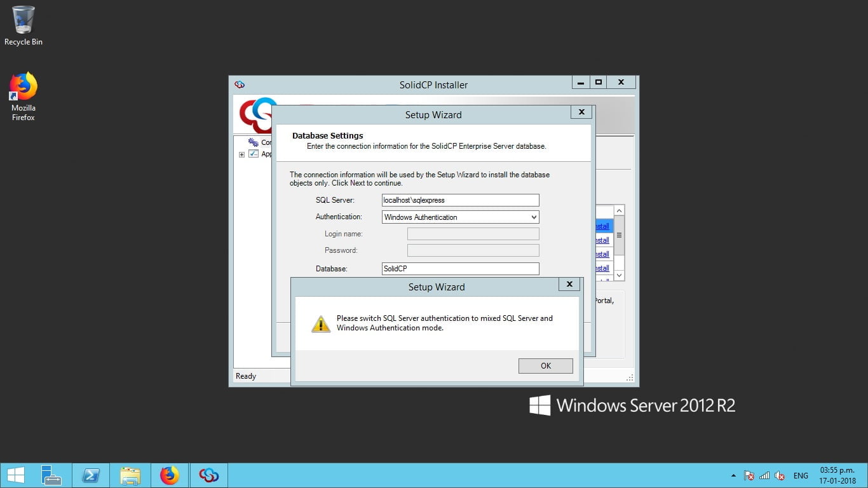Click the SQL Server input field
The height and width of the screenshot is (488, 868).
click(461, 200)
